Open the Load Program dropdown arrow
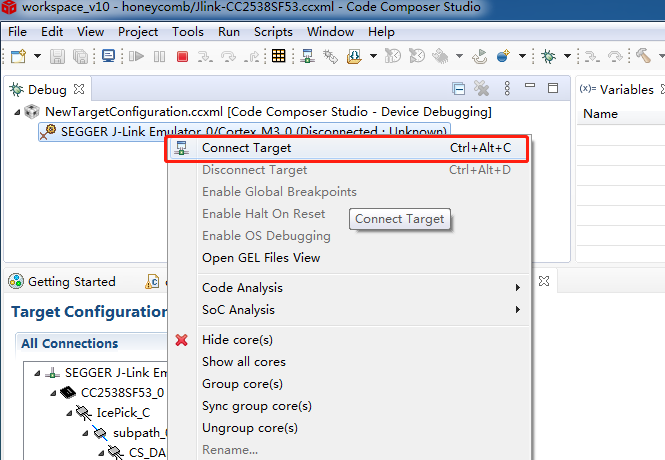Screen dimensions: 665x460 [x=373, y=56]
